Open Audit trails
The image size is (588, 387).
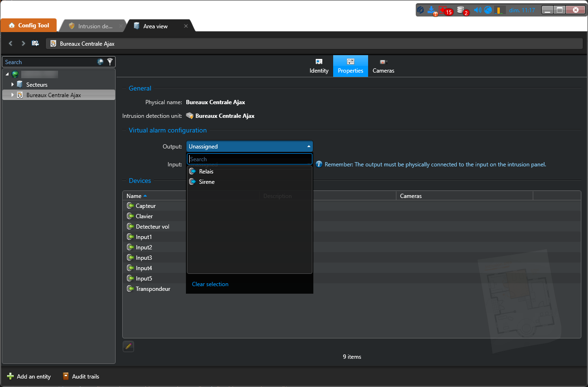(x=81, y=377)
